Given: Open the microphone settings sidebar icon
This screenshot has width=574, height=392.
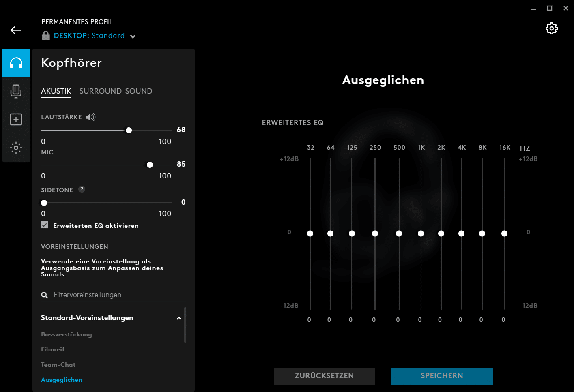Looking at the screenshot, I should click(16, 91).
